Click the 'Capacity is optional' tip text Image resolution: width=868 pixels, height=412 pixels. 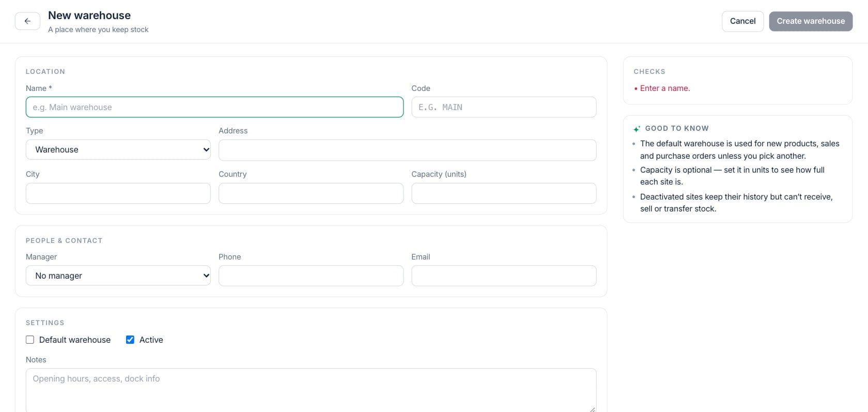732,176
